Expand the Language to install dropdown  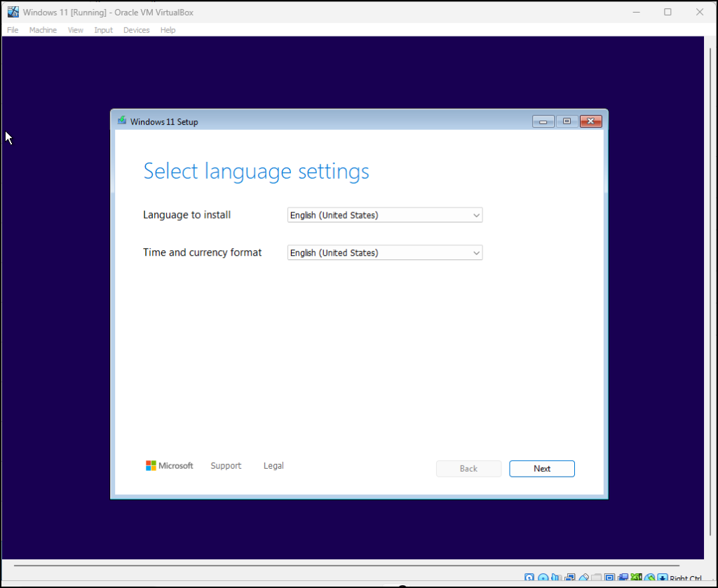(x=385, y=215)
